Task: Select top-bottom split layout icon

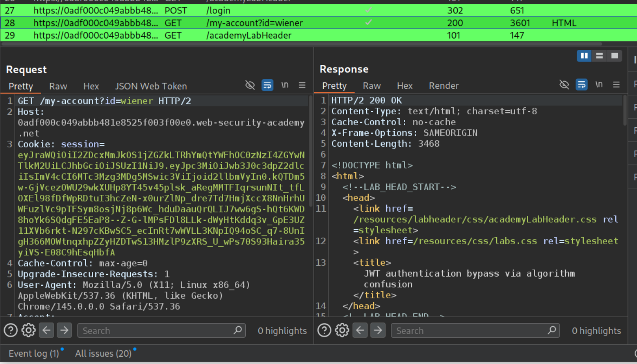Action: (599, 56)
